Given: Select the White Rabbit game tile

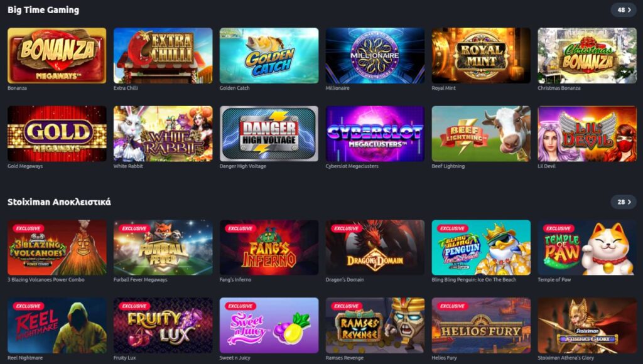Looking at the screenshot, I should click(163, 134).
